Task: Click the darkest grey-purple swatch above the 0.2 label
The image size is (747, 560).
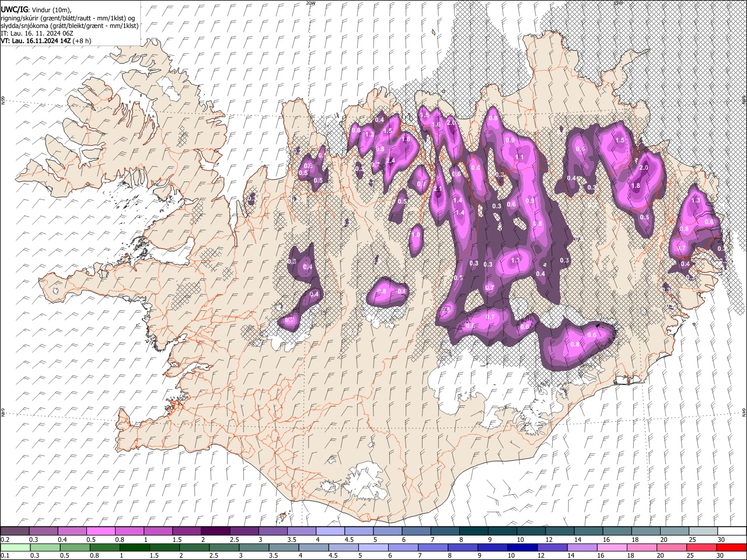Action: point(15,531)
